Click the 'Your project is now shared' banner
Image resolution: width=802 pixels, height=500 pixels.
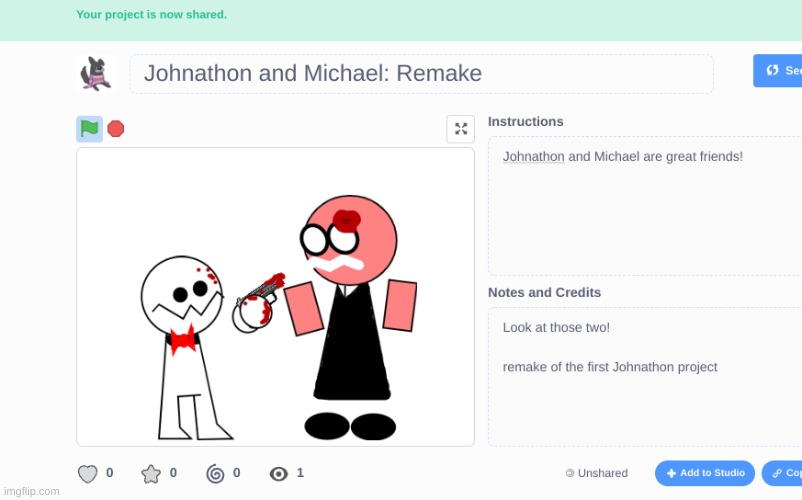[x=152, y=15]
